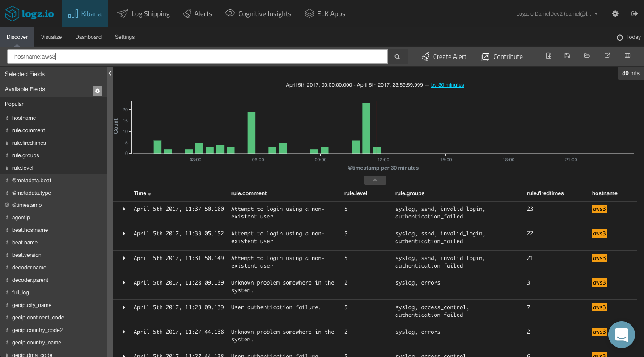Click the 'by 30 minutes' interval link
Viewport: 644px width, 357px height.
[447, 85]
